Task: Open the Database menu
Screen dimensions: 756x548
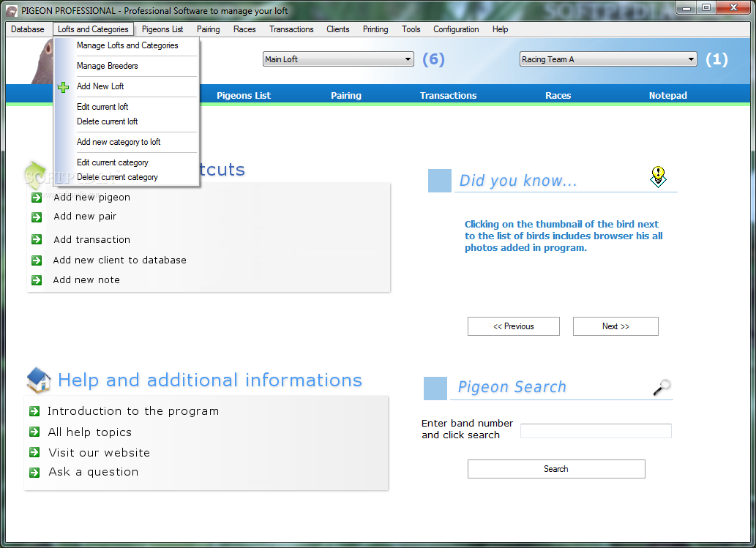Action: 28,29
